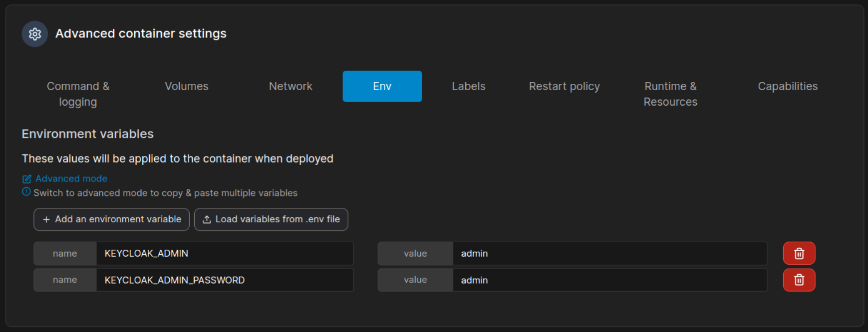Click the value field for KEYCLOAK_ADMIN

(x=609, y=253)
